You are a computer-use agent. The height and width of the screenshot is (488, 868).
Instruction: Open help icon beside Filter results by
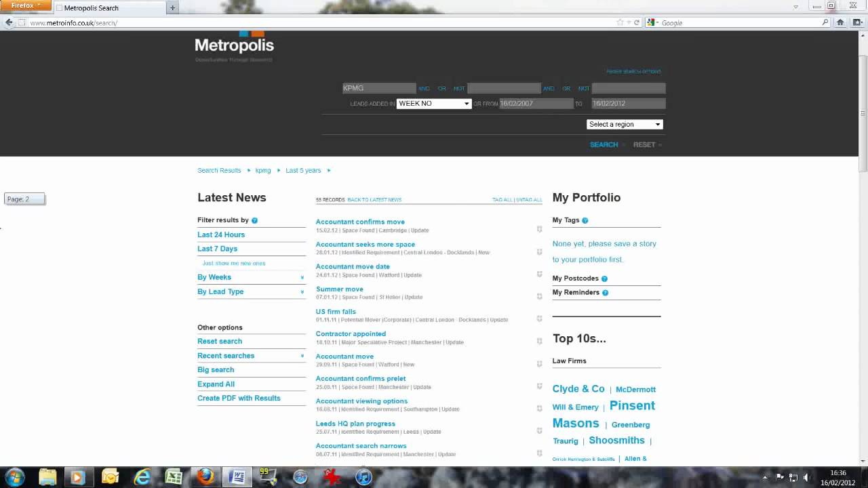tap(254, 220)
